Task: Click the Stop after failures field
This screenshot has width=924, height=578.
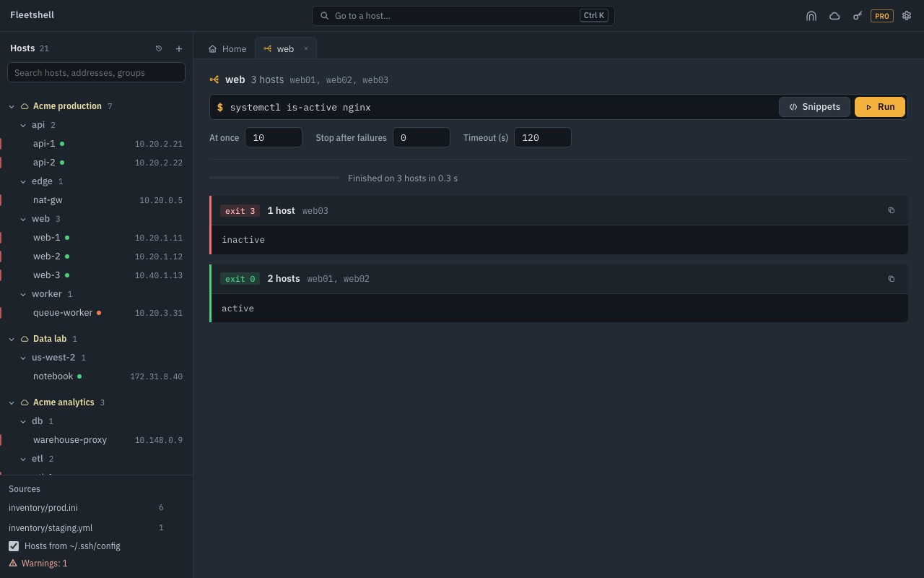Action: 422,137
